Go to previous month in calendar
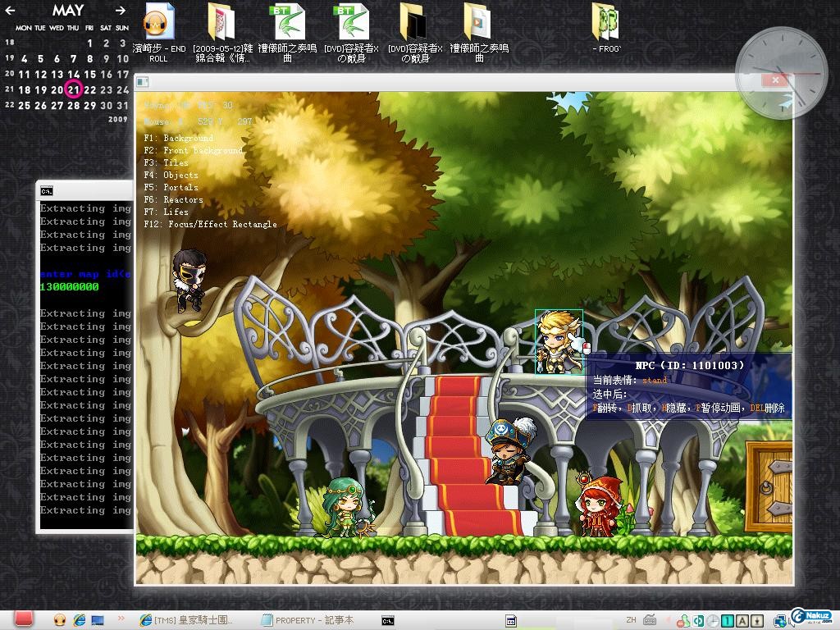The height and width of the screenshot is (630, 840). tap(11, 11)
